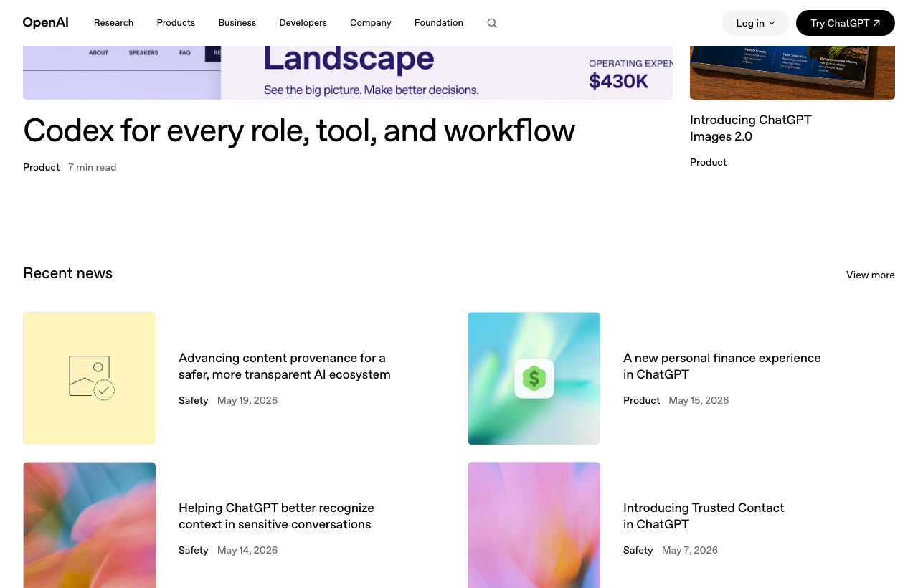Click the Recent news heading

(x=68, y=273)
